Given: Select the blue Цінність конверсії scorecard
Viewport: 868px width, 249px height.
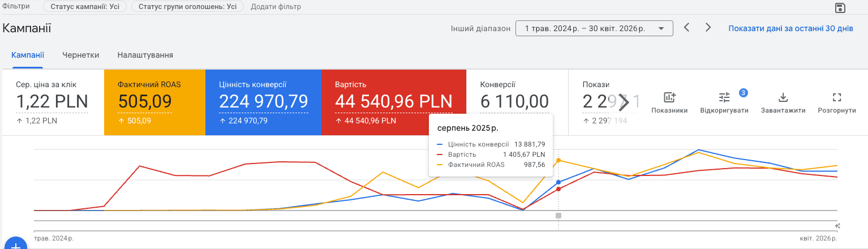Looking at the screenshot, I should pos(263,102).
